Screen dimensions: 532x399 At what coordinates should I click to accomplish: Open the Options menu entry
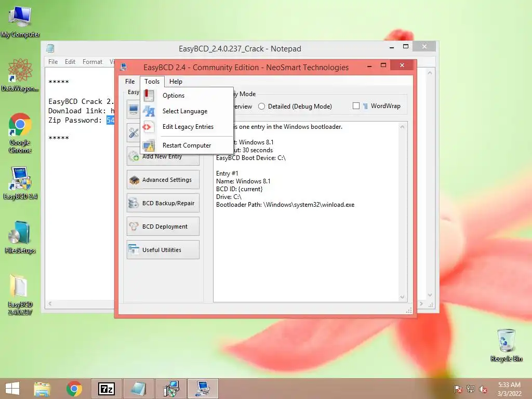click(187, 96)
